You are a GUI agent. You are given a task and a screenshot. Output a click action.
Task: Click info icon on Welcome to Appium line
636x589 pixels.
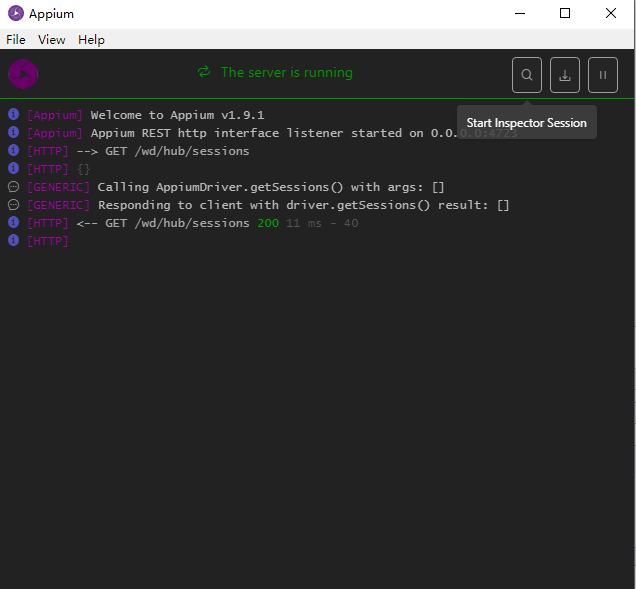[x=13, y=114]
